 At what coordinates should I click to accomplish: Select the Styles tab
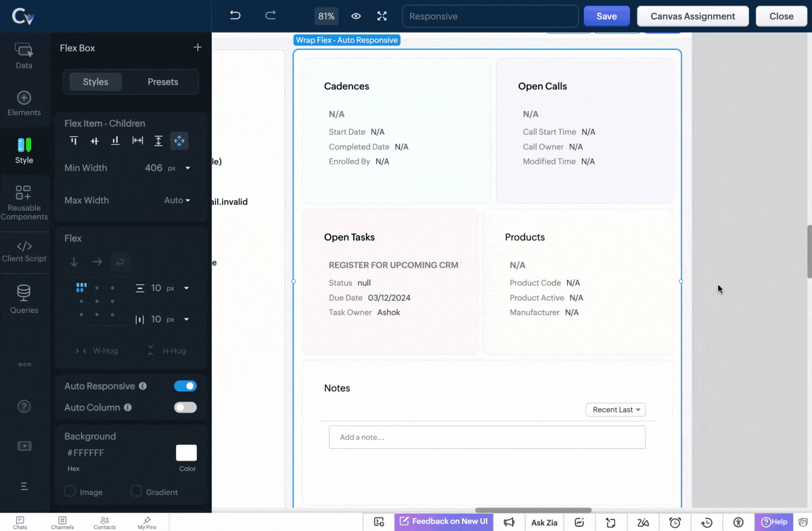tap(95, 82)
